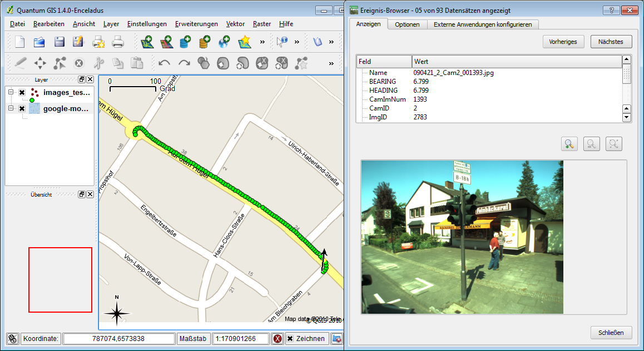Viewport: 644px width, 351px height.
Task: Stop map rendering with red stop icon
Action: pyautogui.click(x=277, y=338)
